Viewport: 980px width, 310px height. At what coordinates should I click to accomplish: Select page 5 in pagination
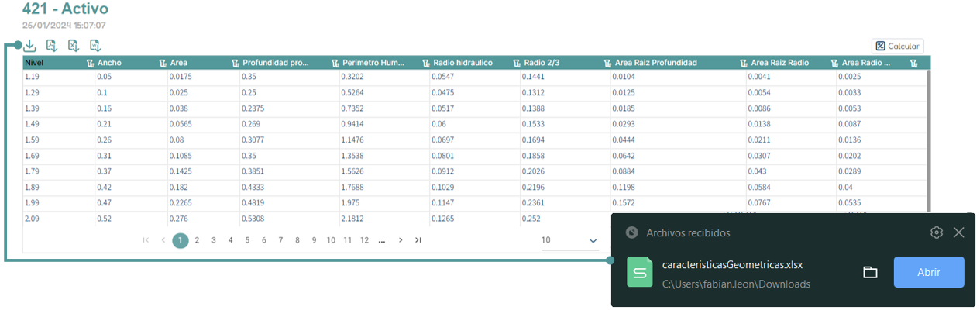click(247, 240)
